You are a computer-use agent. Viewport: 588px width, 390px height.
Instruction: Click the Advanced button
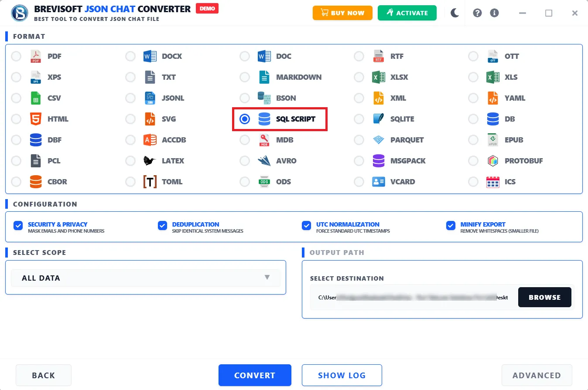(537, 375)
